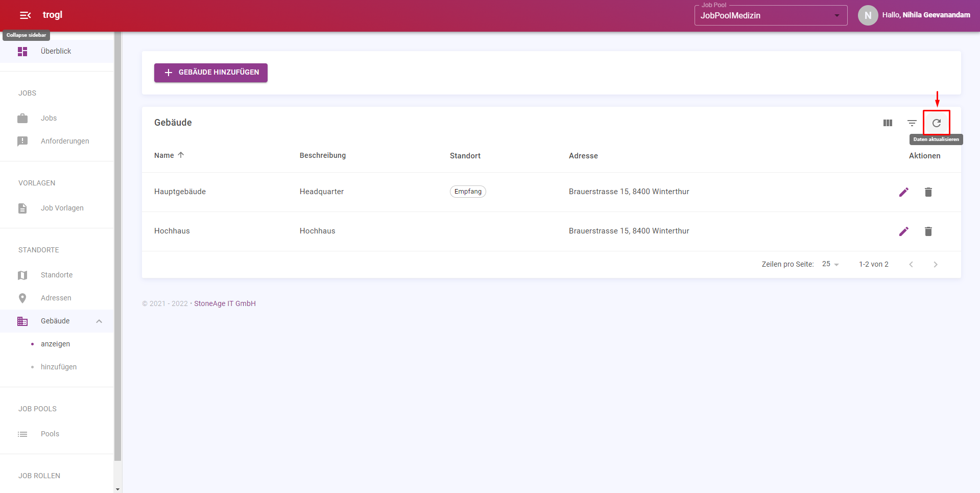Click the Anforderungen feedback icon
The height and width of the screenshot is (493, 980).
click(22, 142)
